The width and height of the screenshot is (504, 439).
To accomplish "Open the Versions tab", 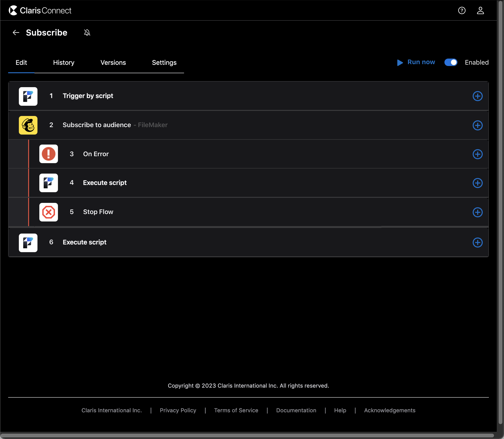I will [x=113, y=63].
